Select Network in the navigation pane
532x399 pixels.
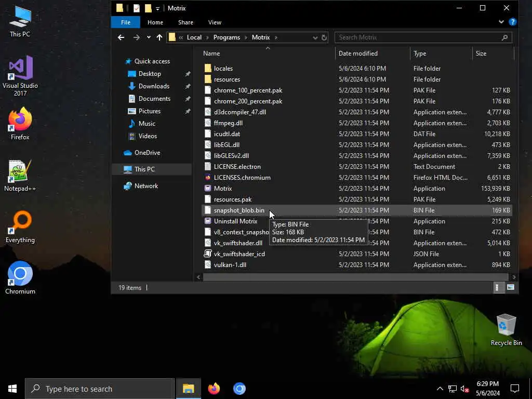coord(146,186)
